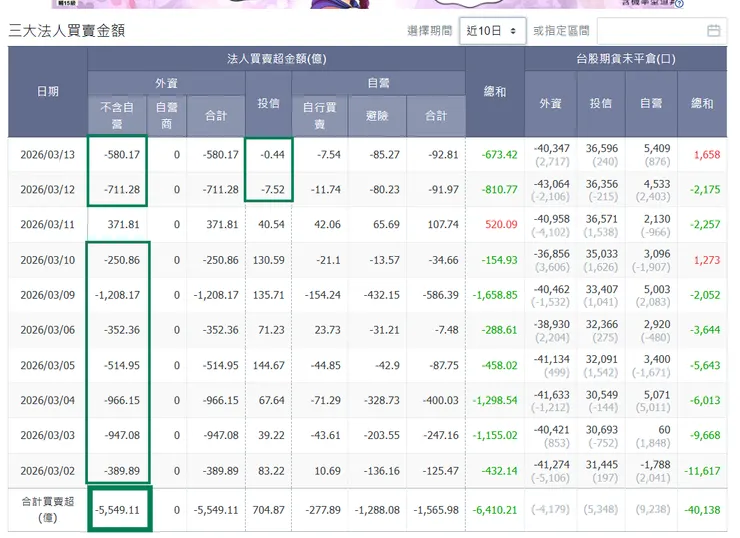Screen dimensions: 740x538
Task: Click 投信 total 704.87
Action: point(269,510)
